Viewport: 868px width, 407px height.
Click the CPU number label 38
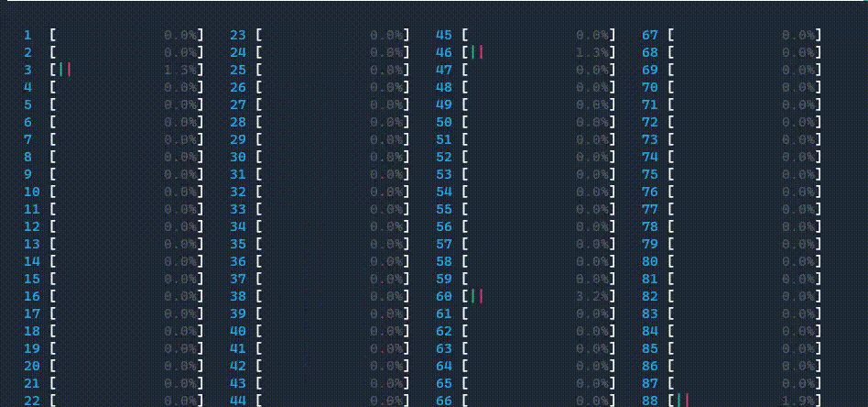238,296
